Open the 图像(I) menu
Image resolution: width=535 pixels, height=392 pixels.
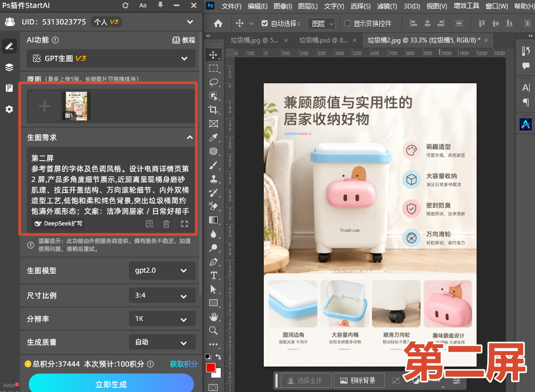click(283, 6)
